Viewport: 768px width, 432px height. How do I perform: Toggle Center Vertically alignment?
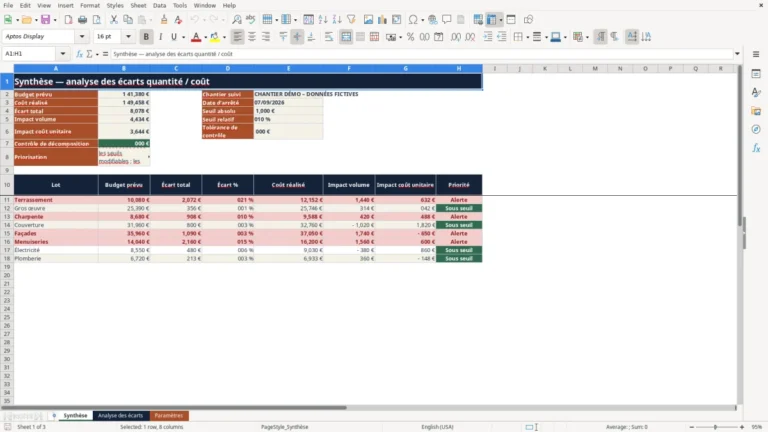(x=297, y=37)
